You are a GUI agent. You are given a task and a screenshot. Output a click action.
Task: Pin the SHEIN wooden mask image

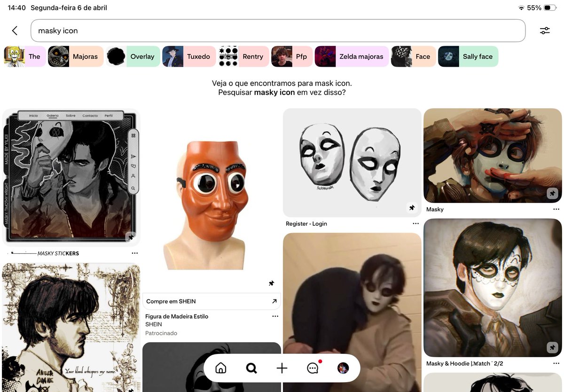[271, 283]
